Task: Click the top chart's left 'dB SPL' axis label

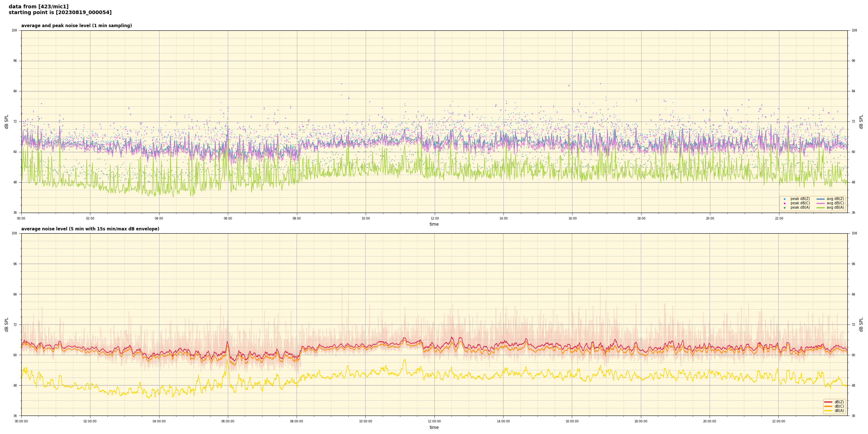Action: point(7,122)
